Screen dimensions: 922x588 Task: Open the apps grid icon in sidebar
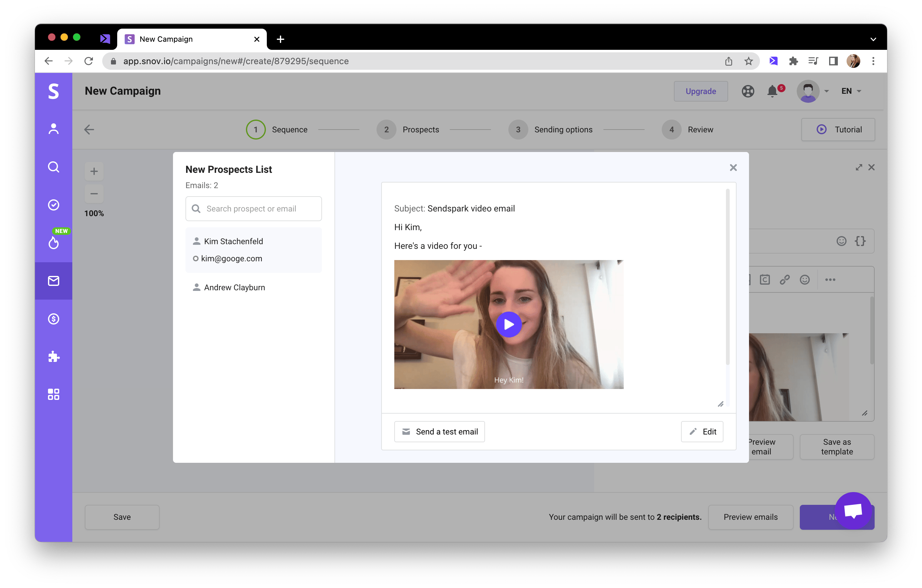(x=54, y=394)
